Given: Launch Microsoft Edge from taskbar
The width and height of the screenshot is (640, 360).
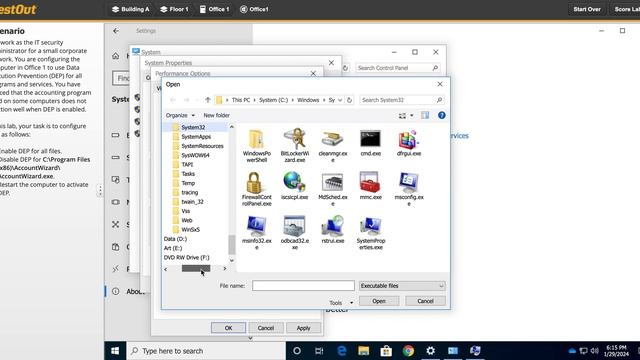Looking at the screenshot, I should (x=342, y=351).
